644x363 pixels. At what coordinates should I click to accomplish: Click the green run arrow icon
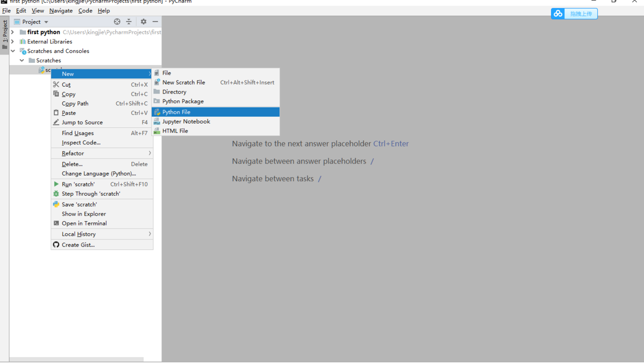(x=56, y=184)
